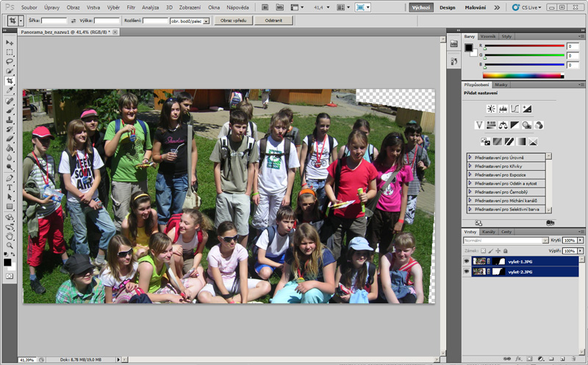Add a Color Balance adjustment
Image resolution: width=588 pixels, height=365 pixels.
tap(503, 125)
